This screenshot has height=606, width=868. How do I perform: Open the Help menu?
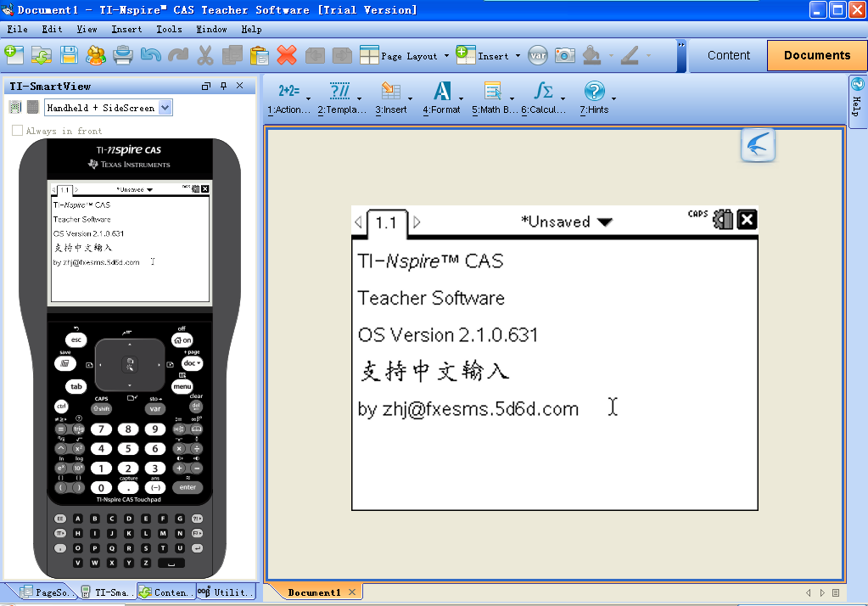[x=251, y=30]
